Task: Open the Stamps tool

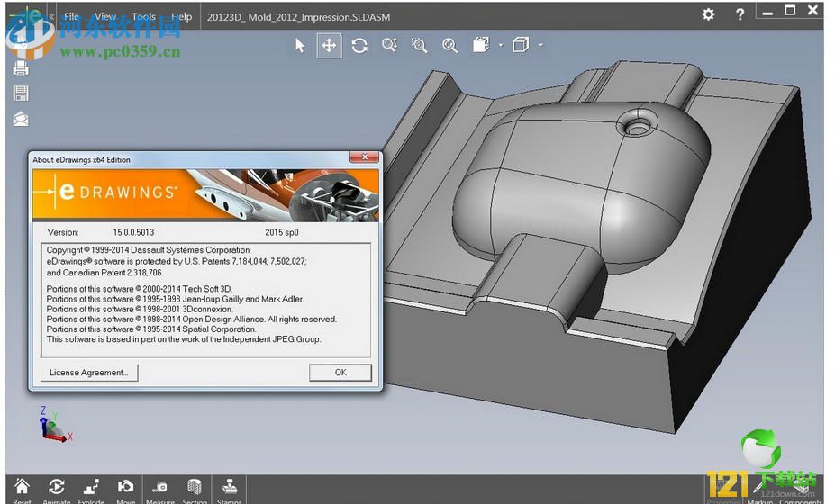Action: point(230,489)
